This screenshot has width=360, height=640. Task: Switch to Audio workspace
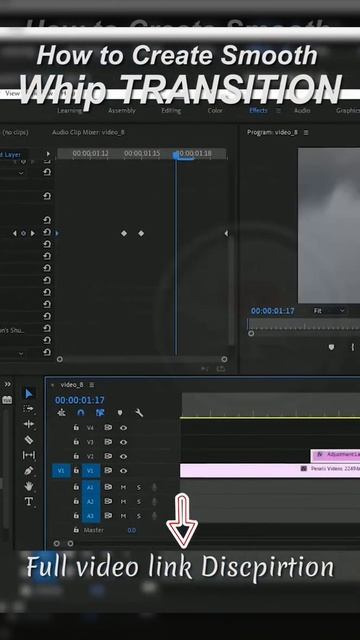pos(302,111)
